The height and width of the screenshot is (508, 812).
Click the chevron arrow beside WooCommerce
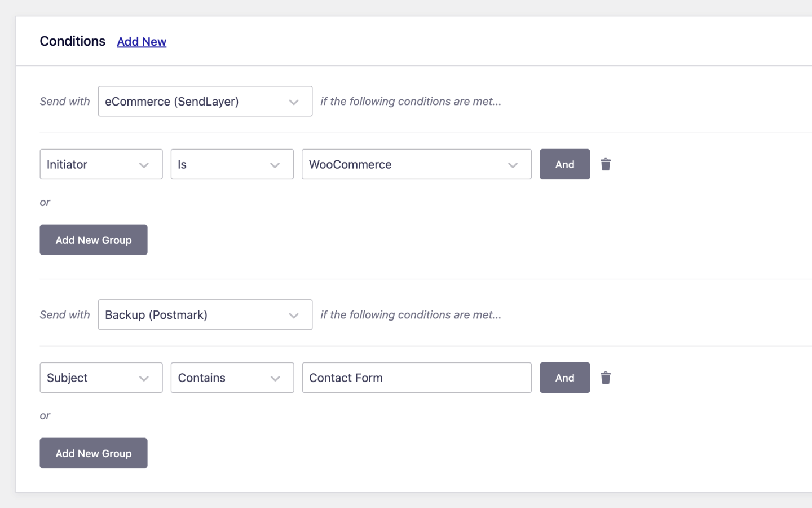pyautogui.click(x=513, y=165)
